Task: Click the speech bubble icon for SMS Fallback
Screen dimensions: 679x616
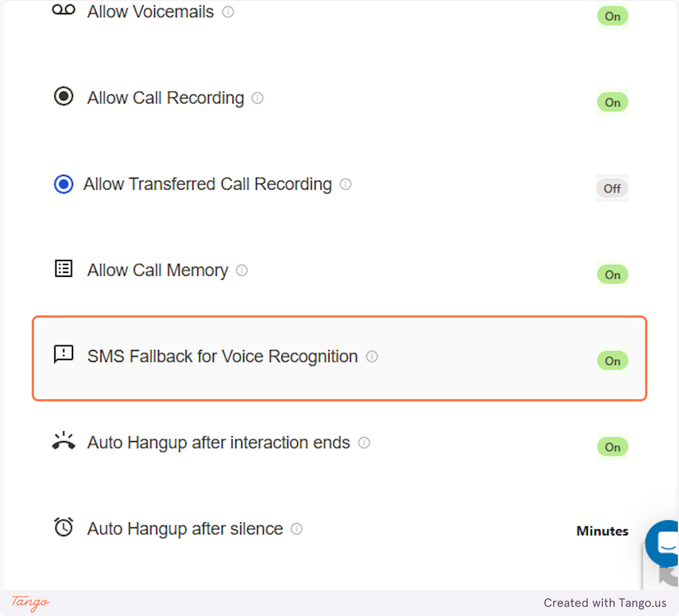Action: (63, 355)
